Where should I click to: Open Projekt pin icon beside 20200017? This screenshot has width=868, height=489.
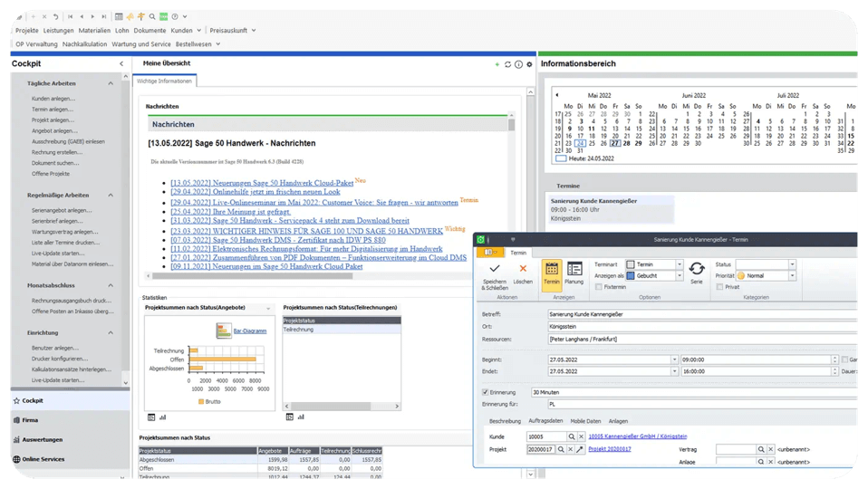click(x=580, y=449)
